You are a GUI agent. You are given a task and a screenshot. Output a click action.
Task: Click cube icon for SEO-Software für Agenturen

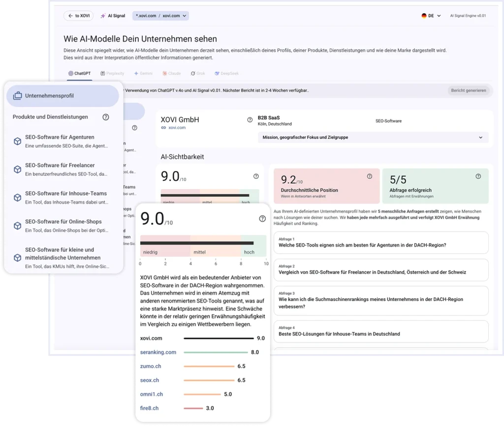pos(17,141)
